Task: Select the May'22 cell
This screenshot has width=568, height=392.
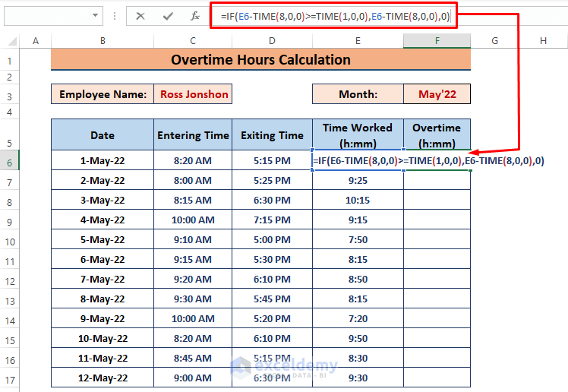Action: 437,94
